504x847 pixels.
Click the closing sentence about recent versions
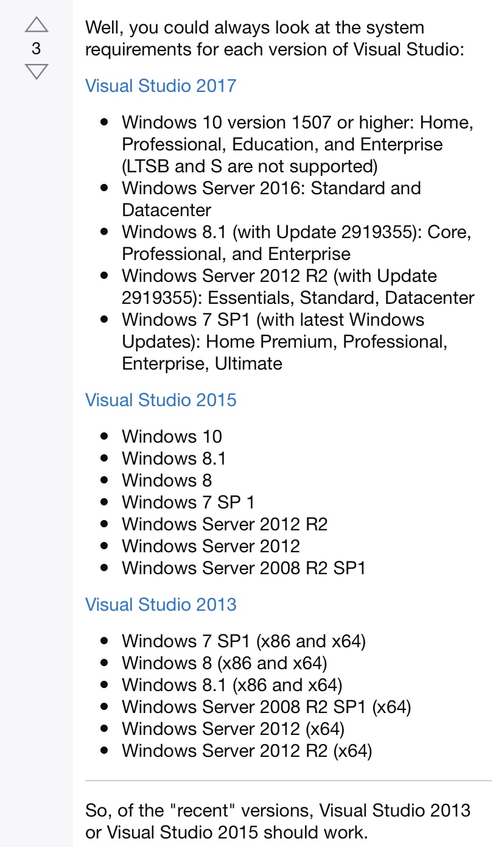click(x=278, y=821)
